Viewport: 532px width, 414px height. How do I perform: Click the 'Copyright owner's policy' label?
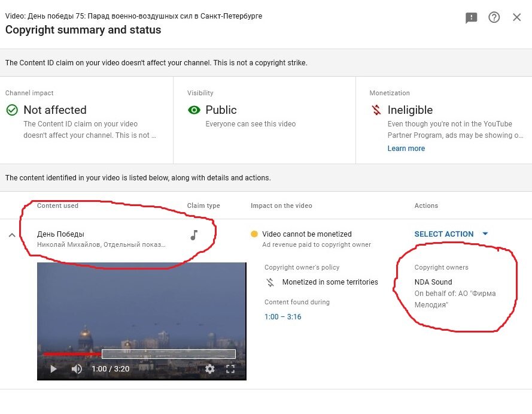pyautogui.click(x=302, y=267)
